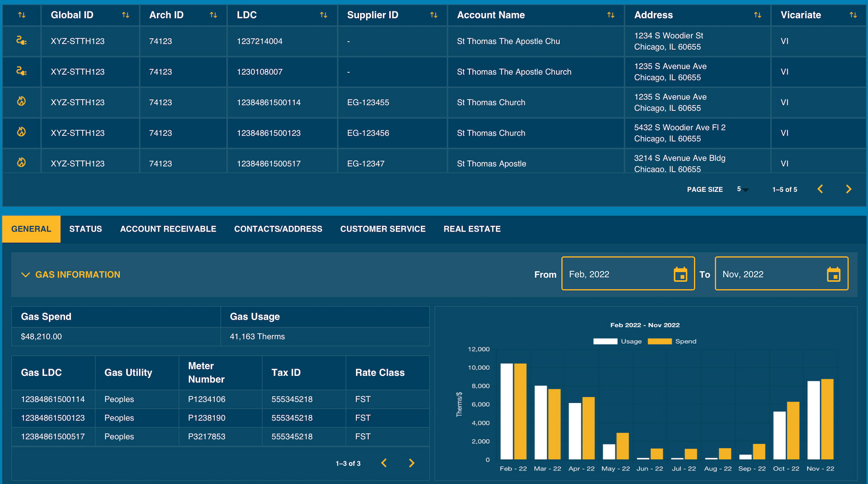This screenshot has width=868, height=484.
Task: Sort table by Global ID arrows
Action: click(x=125, y=15)
